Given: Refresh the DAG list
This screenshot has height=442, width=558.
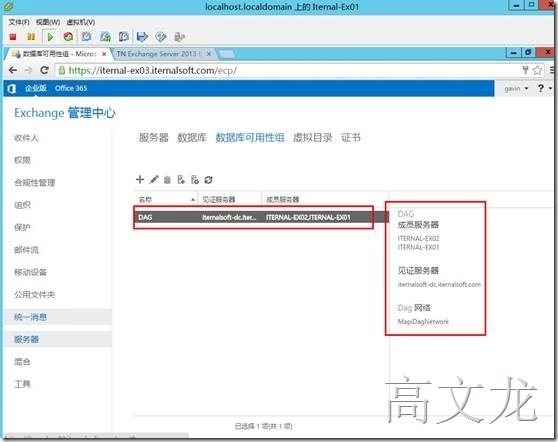Looking at the screenshot, I should coord(209,180).
